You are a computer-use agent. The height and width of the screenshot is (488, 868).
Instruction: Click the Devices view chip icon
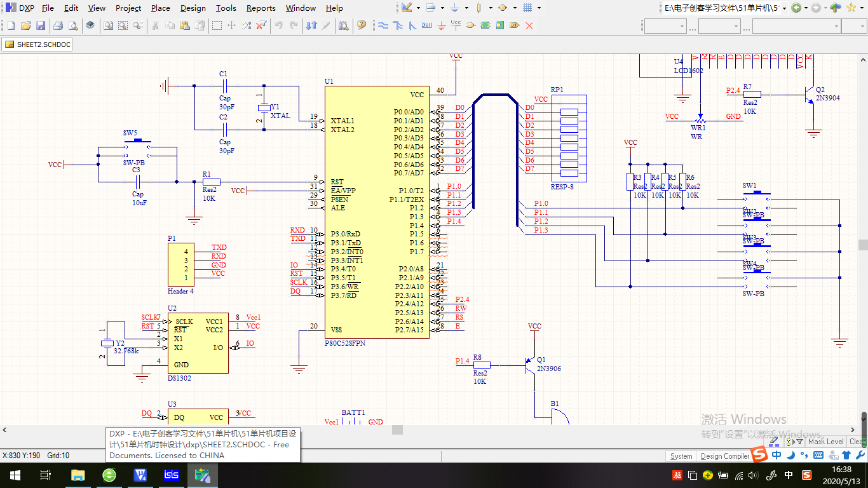(90, 25)
